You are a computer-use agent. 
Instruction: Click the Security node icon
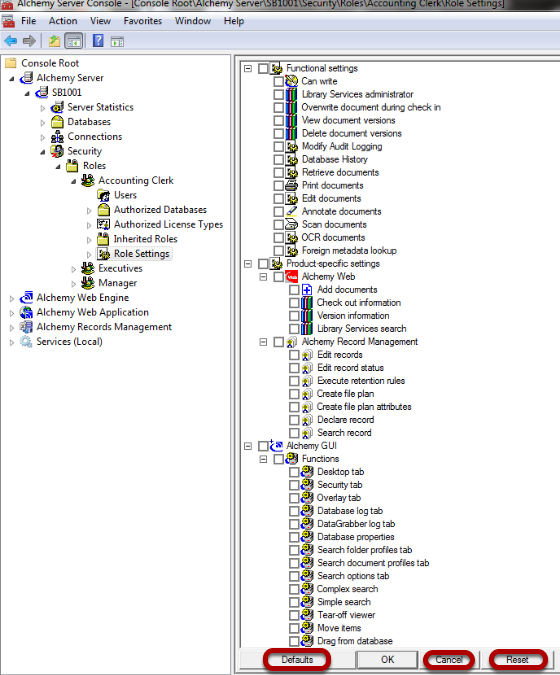click(57, 151)
